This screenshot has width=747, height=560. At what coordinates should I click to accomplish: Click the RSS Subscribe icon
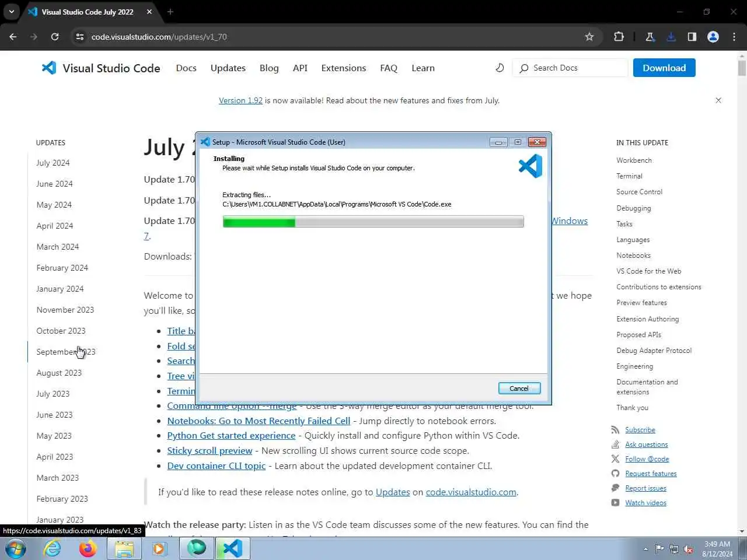point(615,430)
